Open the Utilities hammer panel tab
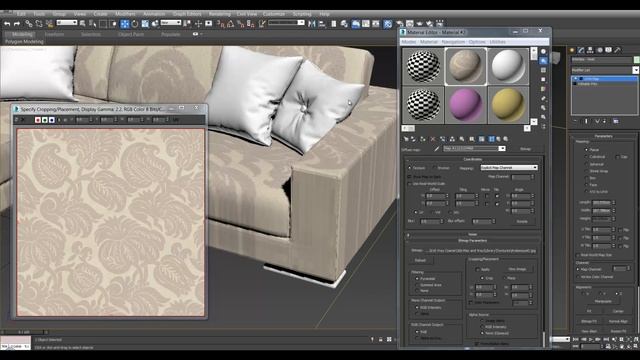This screenshot has width=640, height=360. pyautogui.click(x=618, y=50)
